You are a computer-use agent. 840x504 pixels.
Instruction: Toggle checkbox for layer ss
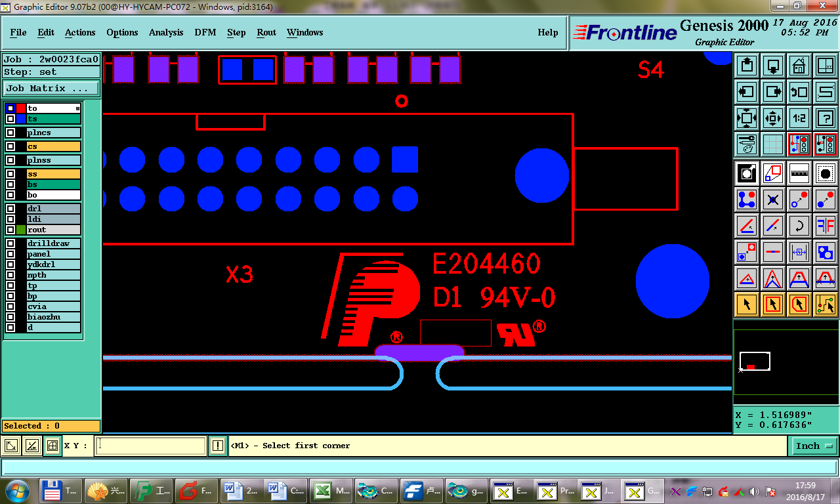[x=10, y=174]
